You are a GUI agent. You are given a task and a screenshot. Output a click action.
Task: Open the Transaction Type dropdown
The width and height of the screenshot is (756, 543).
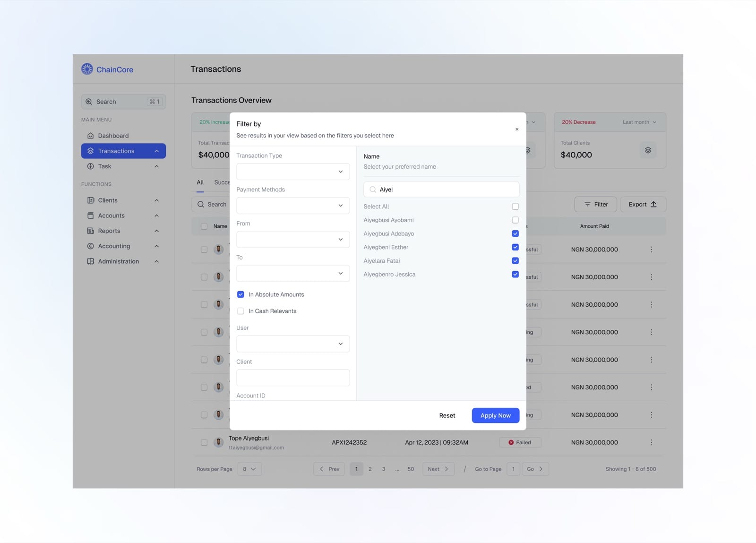click(293, 172)
